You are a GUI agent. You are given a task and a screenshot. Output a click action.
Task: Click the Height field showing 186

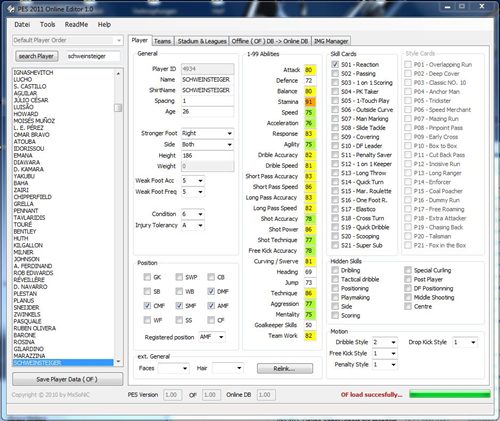click(207, 156)
